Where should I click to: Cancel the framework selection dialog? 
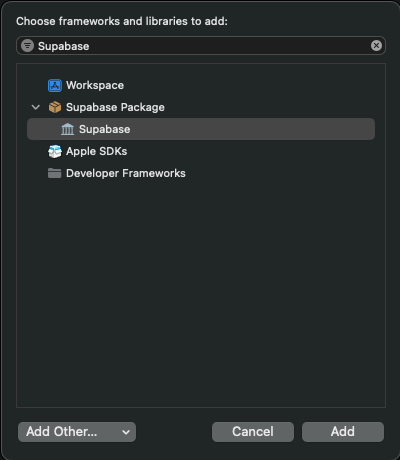253,432
